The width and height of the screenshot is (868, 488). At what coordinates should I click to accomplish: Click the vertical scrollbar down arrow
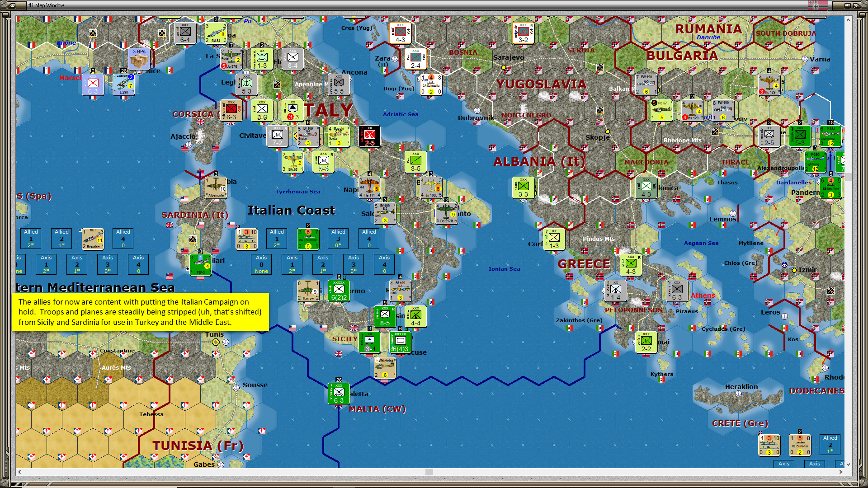848,464
